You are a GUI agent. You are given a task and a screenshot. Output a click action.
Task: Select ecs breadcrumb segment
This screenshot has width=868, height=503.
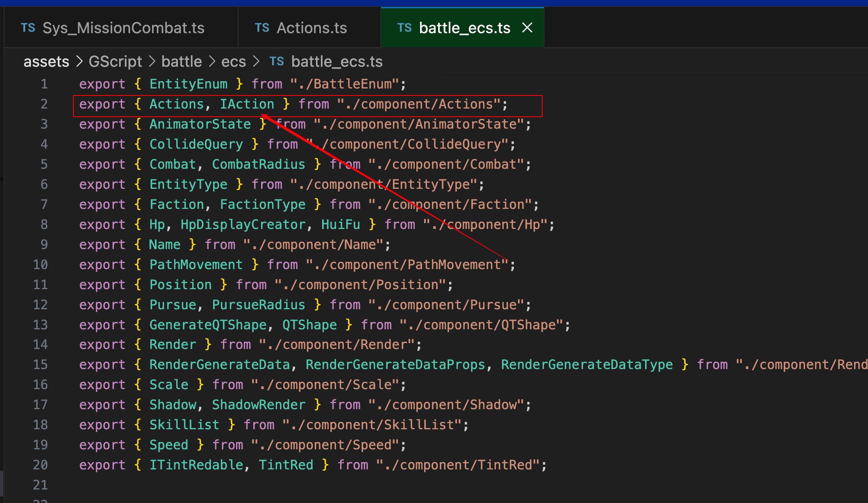234,61
